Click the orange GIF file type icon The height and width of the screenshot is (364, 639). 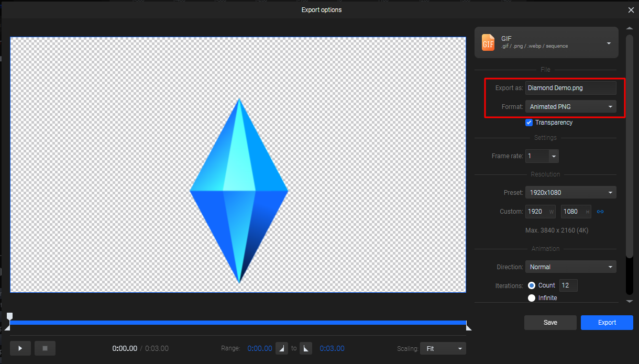click(488, 42)
